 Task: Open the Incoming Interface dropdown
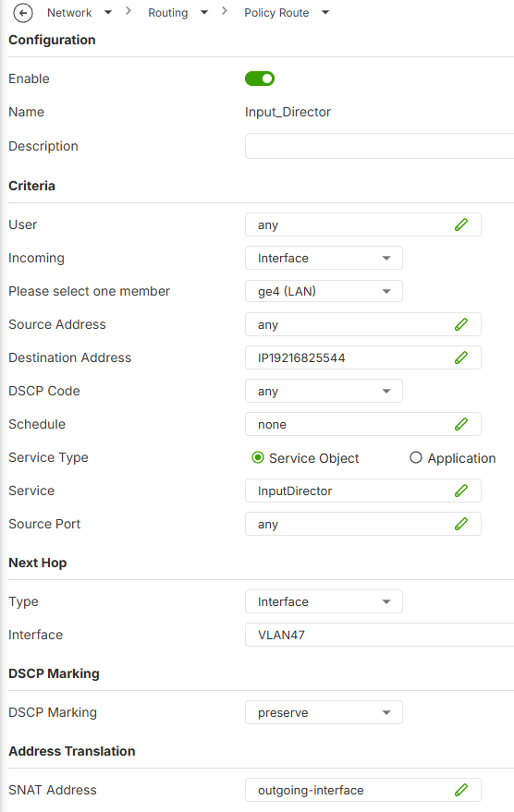[x=324, y=258]
